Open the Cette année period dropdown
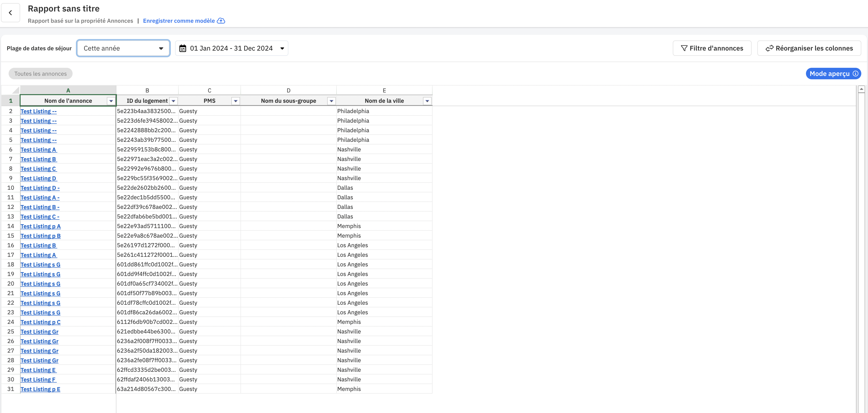Image resolution: width=868 pixels, height=413 pixels. [123, 48]
